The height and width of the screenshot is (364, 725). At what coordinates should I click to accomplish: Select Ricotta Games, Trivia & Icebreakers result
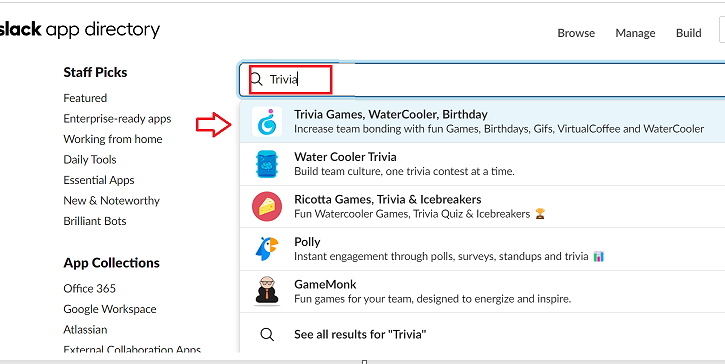coord(482,206)
